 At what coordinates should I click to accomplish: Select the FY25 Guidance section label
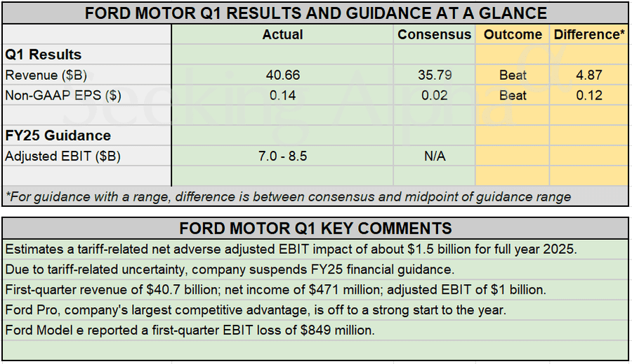click(58, 136)
